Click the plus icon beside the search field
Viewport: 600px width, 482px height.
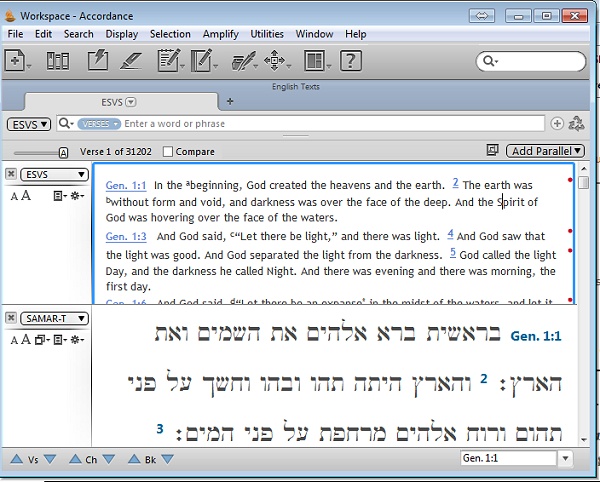coord(557,124)
